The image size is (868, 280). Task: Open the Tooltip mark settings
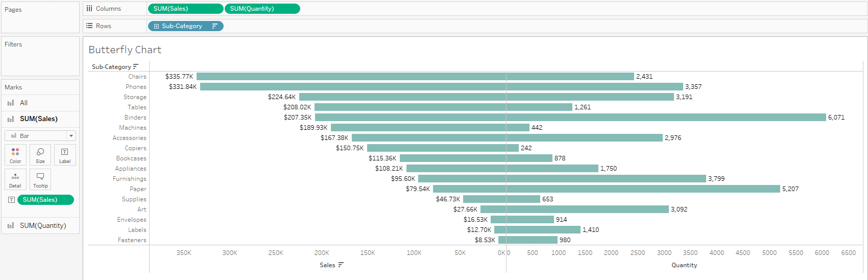(40, 179)
